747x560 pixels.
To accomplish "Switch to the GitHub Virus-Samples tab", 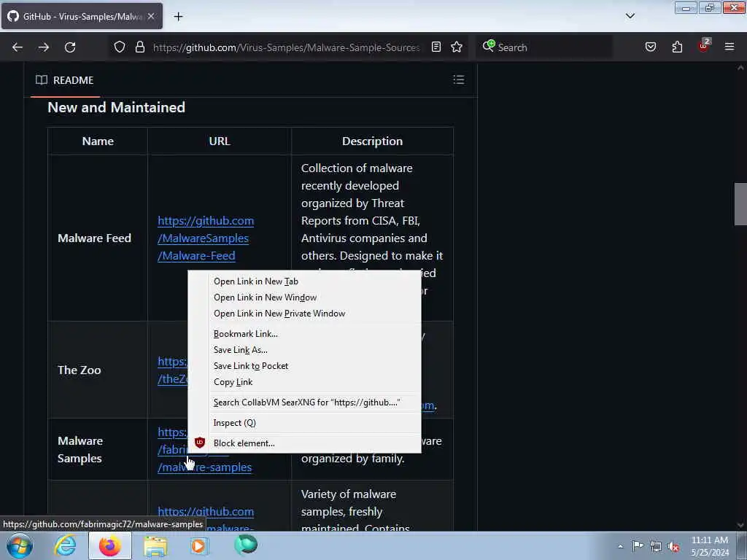I will click(x=82, y=16).
